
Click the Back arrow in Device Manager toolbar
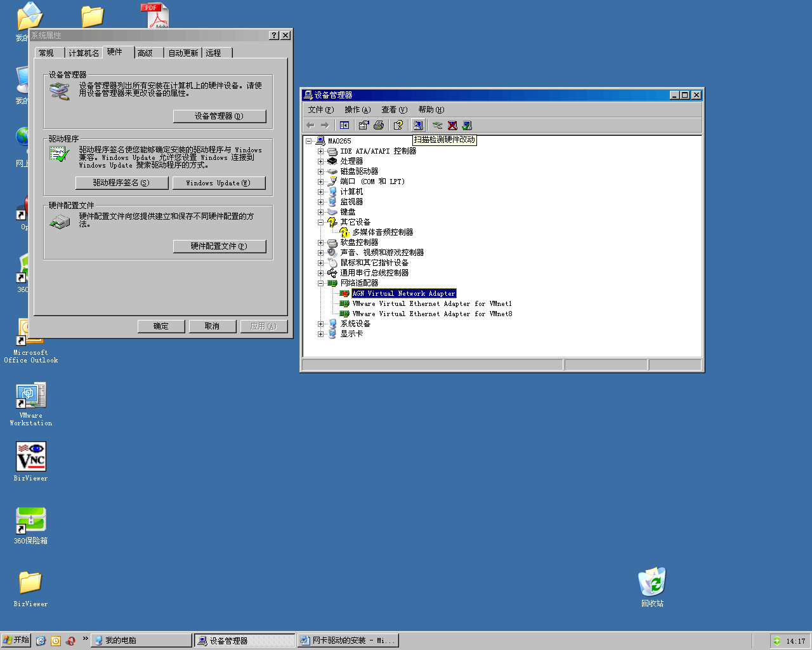310,125
